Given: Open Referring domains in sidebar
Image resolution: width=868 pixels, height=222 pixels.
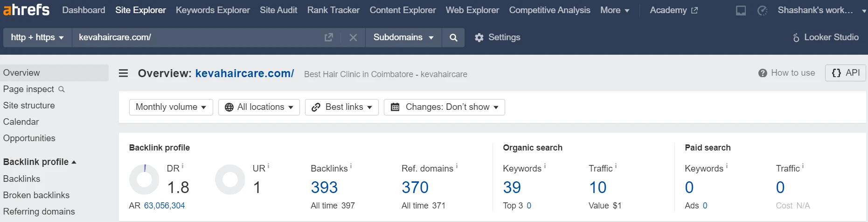Looking at the screenshot, I should [x=39, y=212].
